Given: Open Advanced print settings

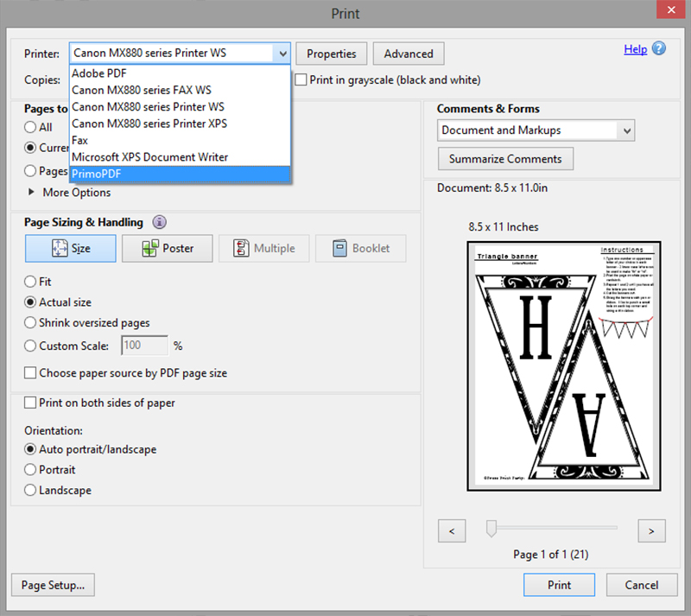Looking at the screenshot, I should [x=409, y=54].
